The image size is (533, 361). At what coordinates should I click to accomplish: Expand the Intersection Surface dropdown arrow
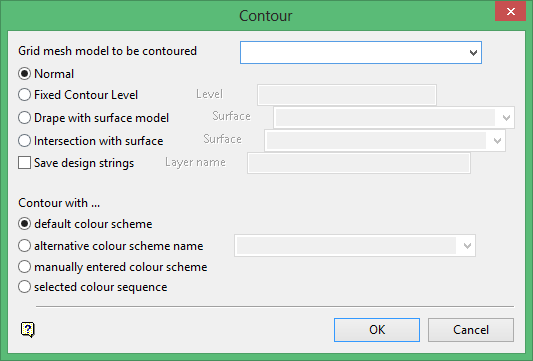[497, 140]
